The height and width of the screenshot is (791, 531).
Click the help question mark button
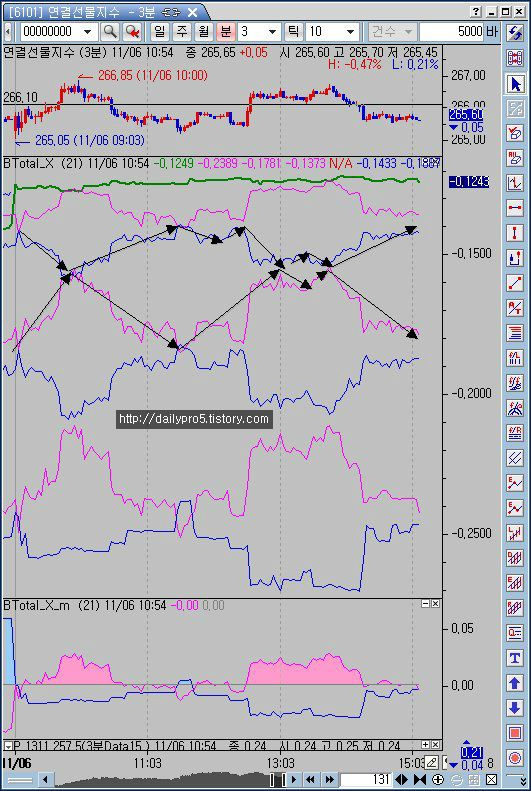[x=476, y=11]
